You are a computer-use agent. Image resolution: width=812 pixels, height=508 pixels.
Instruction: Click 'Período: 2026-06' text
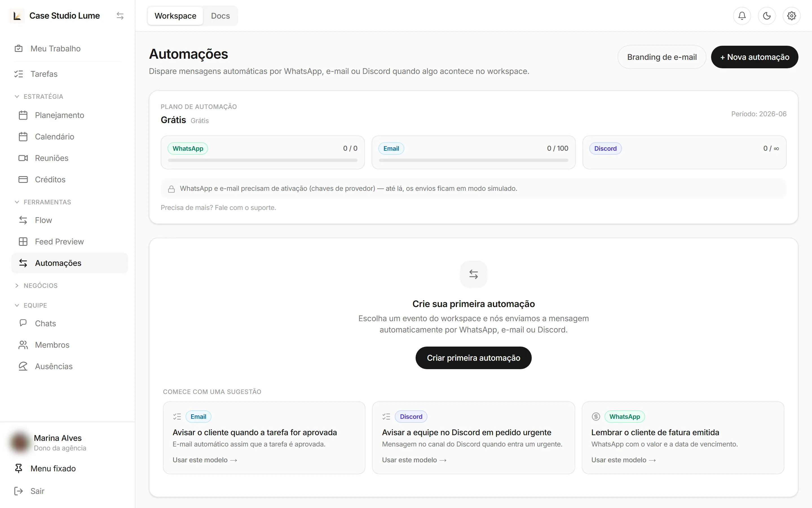(x=759, y=114)
